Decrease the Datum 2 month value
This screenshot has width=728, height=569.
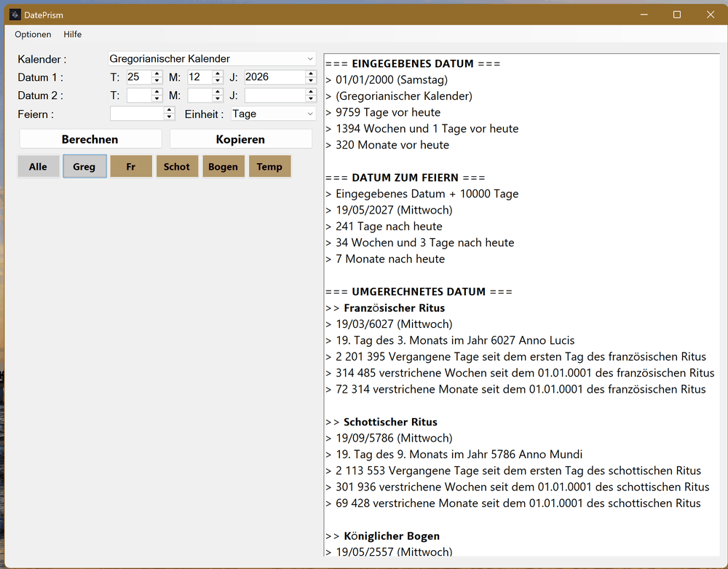(x=218, y=98)
